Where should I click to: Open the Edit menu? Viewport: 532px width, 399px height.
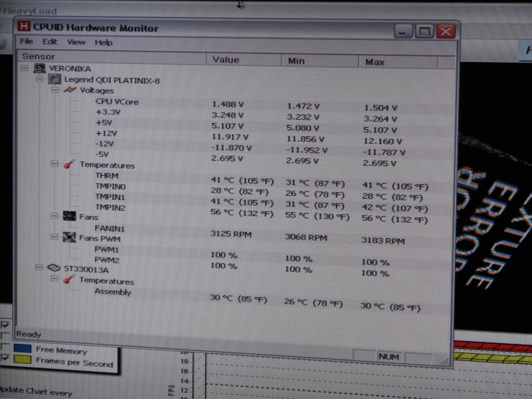49,42
